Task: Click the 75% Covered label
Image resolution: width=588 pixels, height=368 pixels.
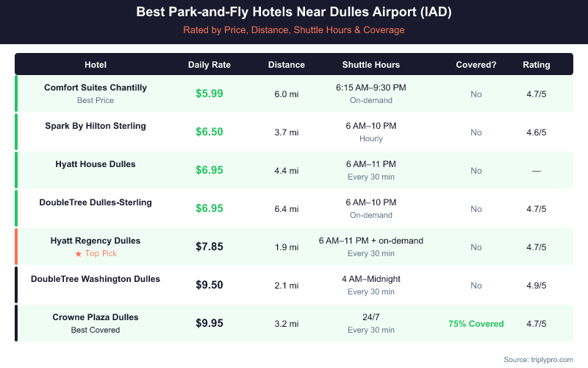Action: (476, 324)
